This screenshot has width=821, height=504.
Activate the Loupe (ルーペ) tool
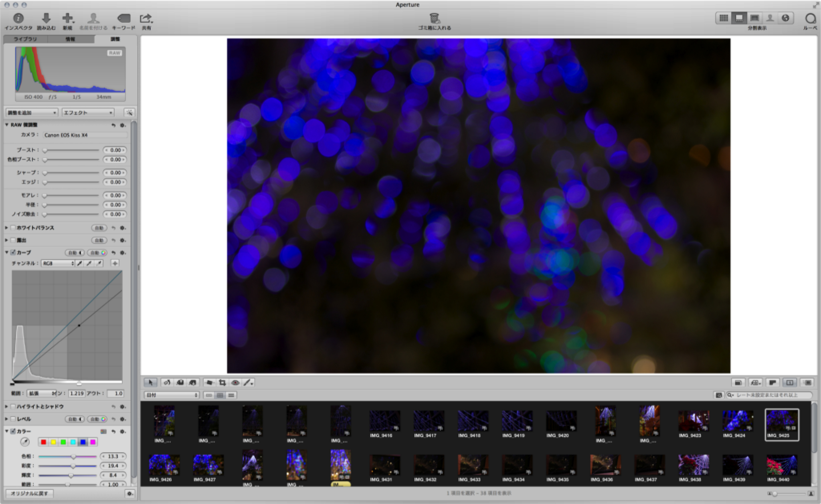pyautogui.click(x=810, y=18)
